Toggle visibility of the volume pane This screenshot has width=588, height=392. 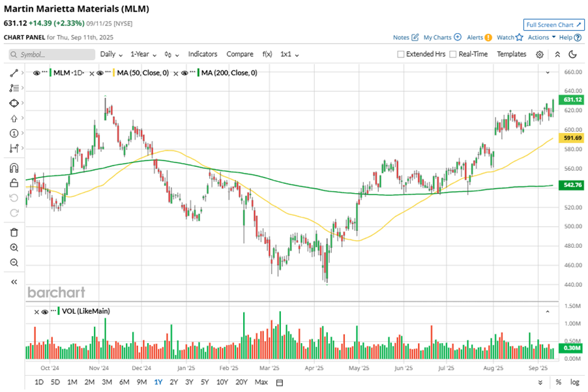[x=45, y=312]
